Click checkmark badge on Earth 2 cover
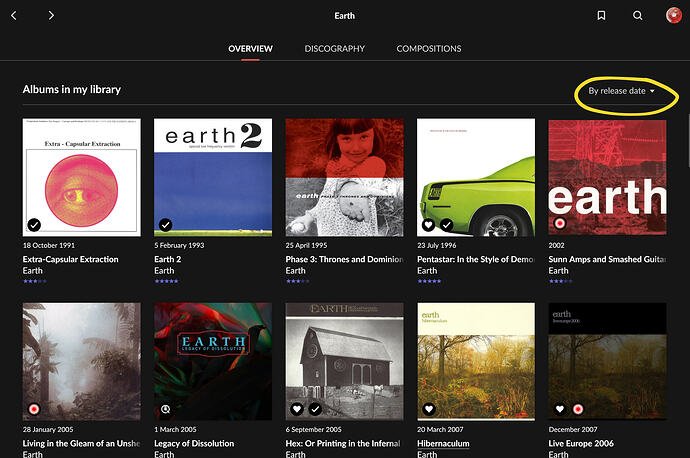690x458 pixels. point(165,225)
